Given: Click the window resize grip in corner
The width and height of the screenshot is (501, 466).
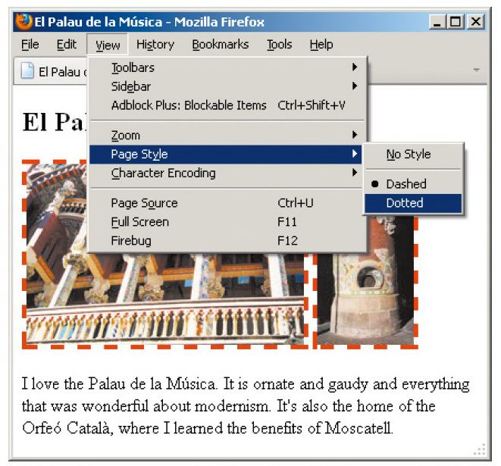Looking at the screenshot, I should coord(480,450).
